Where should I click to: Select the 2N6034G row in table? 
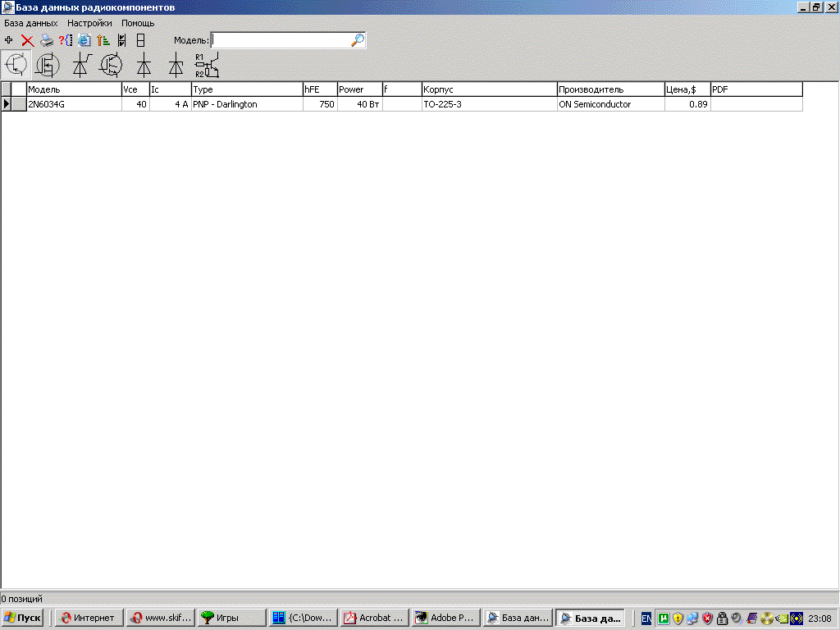(74, 104)
